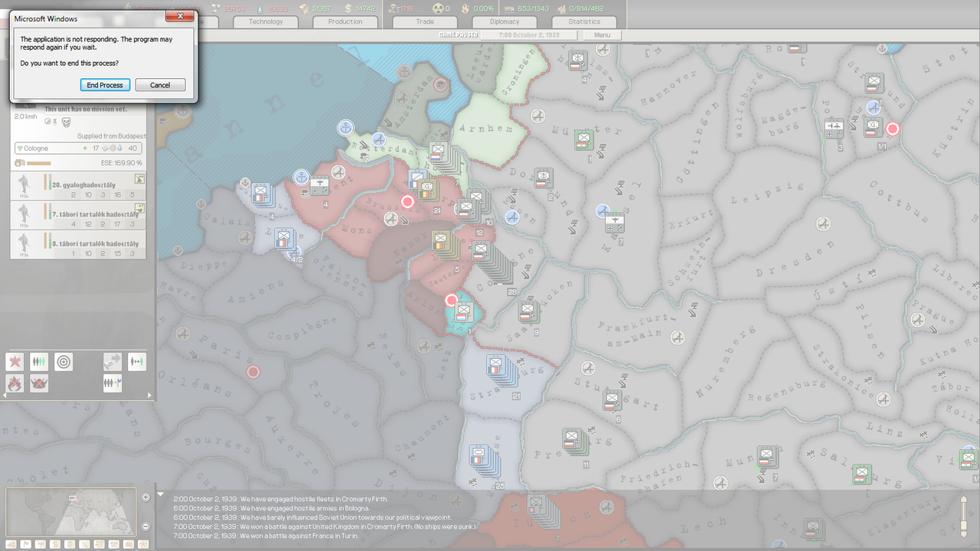Screen dimensions: 980x551
Task: Click the crossed-out star order button
Action: (x=15, y=361)
